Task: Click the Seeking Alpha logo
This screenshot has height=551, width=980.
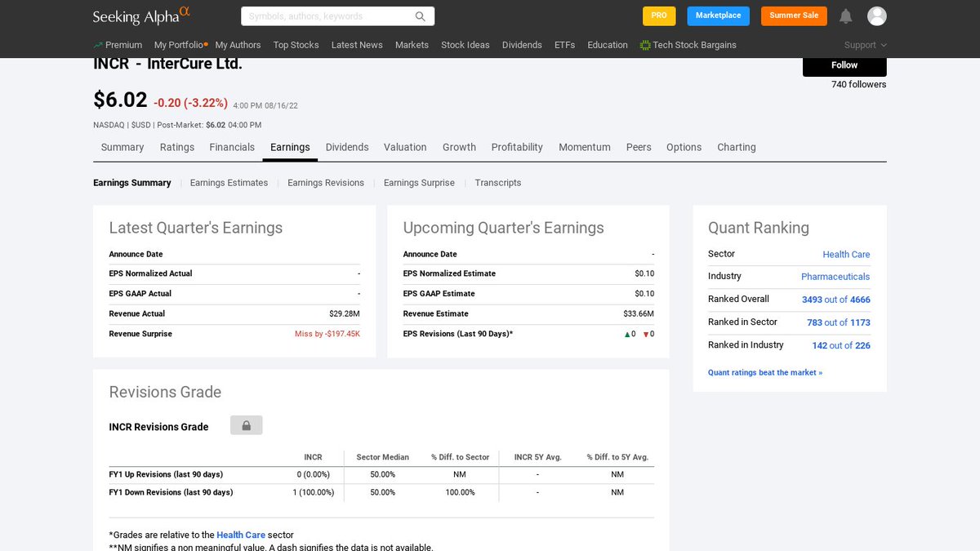Action: 141,16
